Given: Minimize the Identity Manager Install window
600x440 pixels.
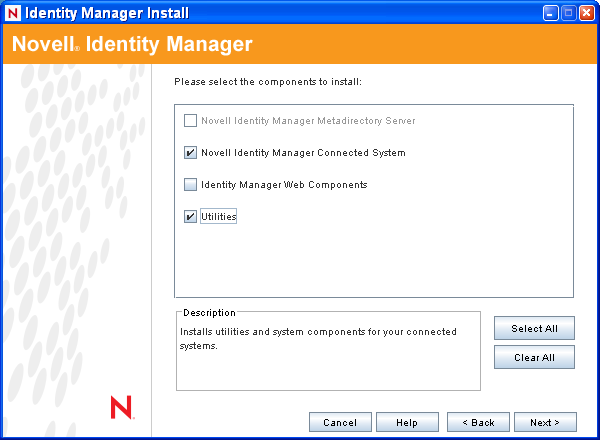Looking at the screenshot, I should 549,13.
